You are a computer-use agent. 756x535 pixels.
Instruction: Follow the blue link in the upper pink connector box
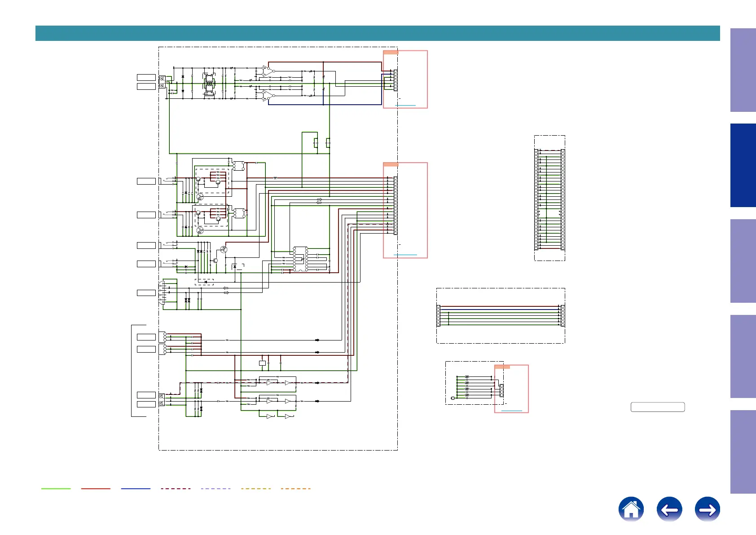(405, 105)
